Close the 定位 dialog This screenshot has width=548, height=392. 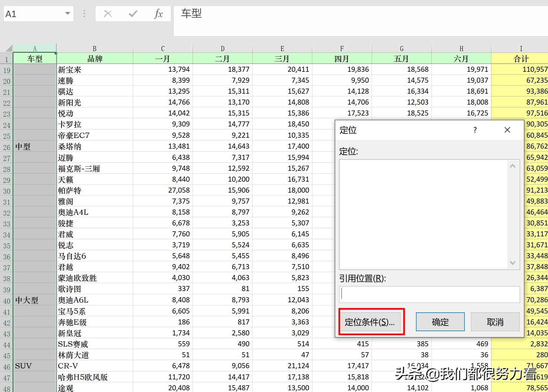click(507, 130)
